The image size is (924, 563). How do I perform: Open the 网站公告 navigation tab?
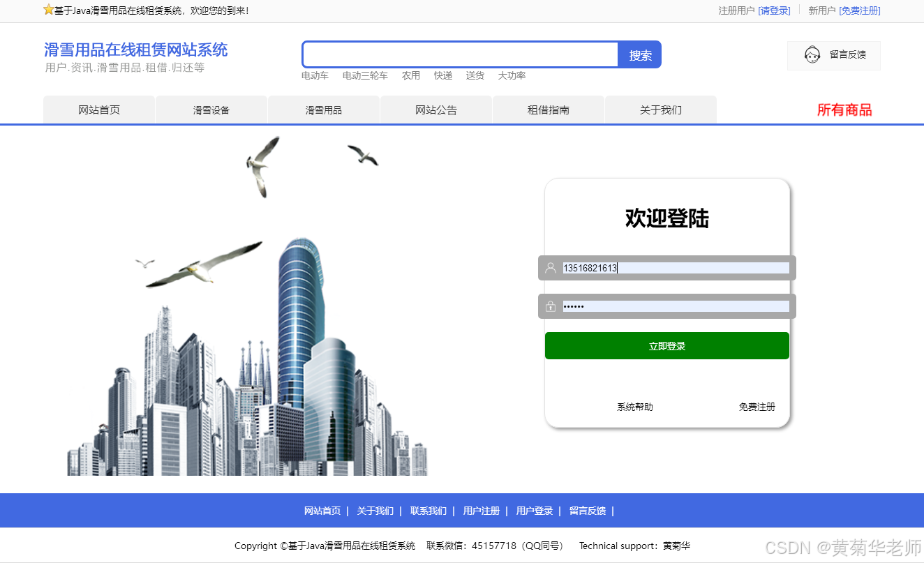point(436,110)
